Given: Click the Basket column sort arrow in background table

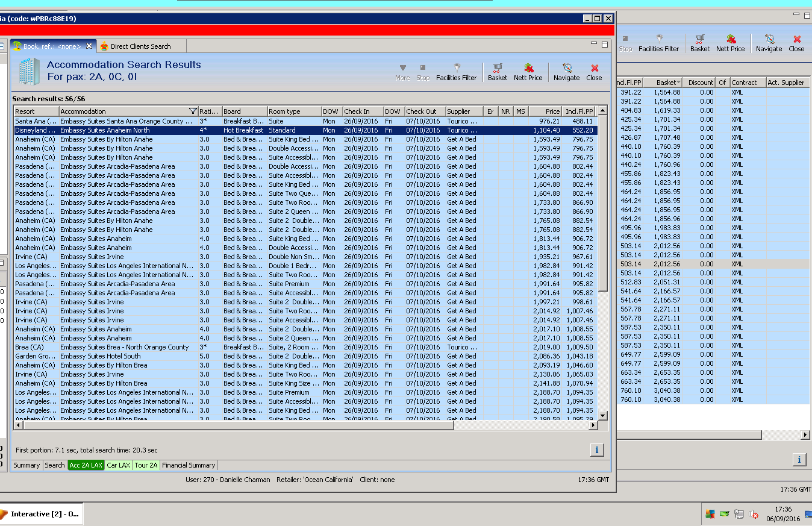Looking at the screenshot, I should (x=679, y=83).
